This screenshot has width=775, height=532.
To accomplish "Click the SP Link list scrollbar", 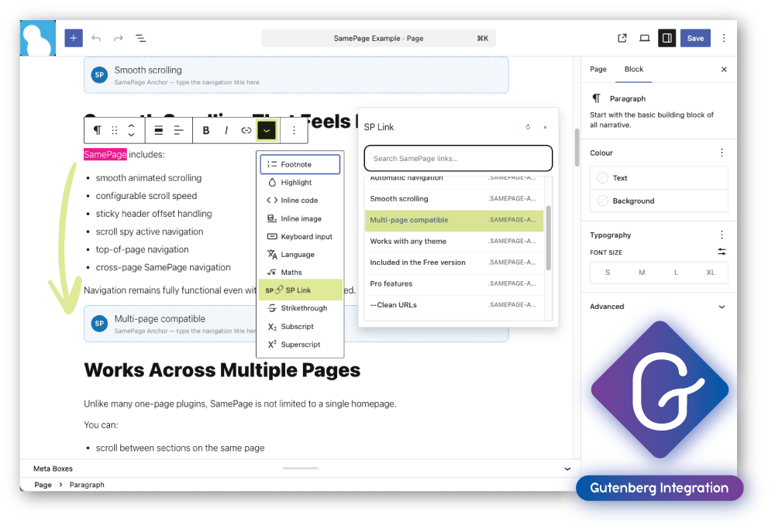I will coord(548,238).
